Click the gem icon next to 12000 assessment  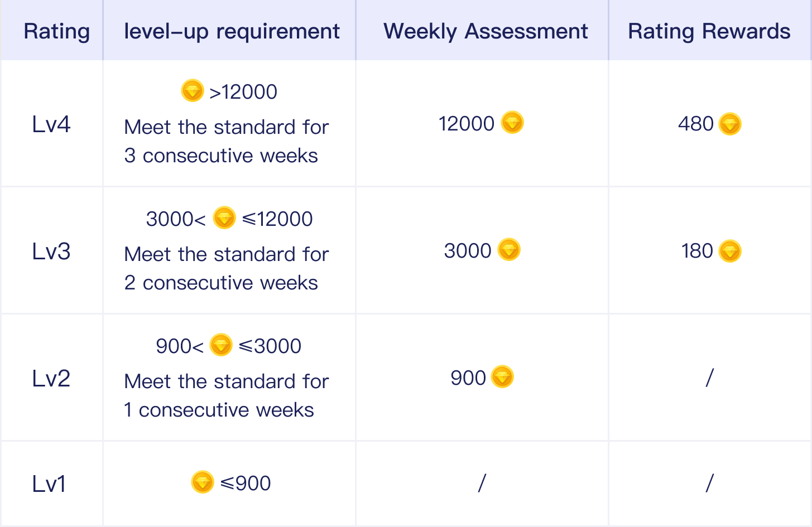coord(512,123)
